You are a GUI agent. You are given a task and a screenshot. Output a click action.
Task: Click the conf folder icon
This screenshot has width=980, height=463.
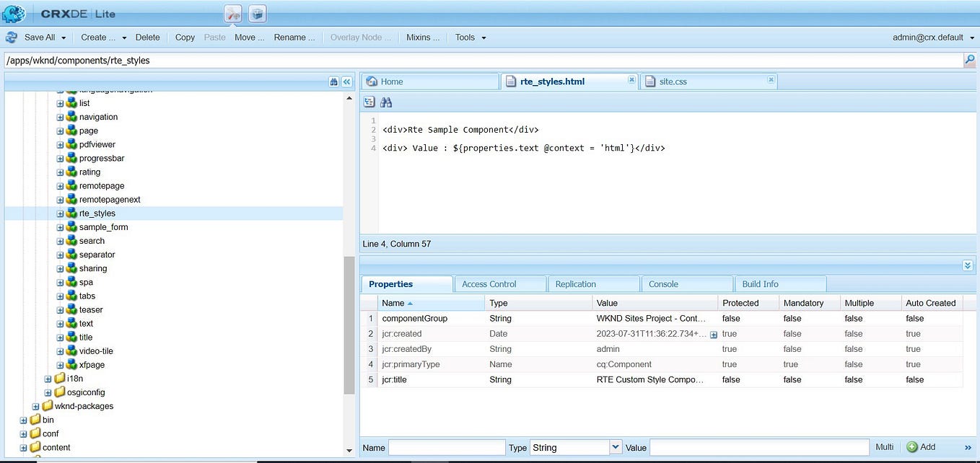point(35,433)
